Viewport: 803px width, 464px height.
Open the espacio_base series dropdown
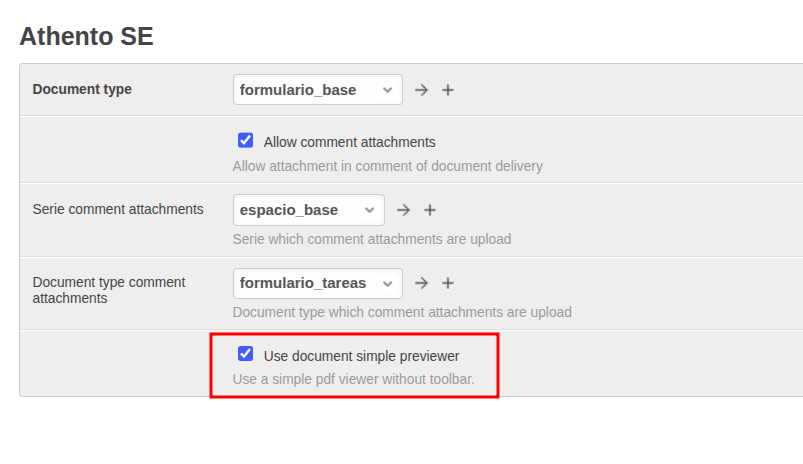click(308, 210)
